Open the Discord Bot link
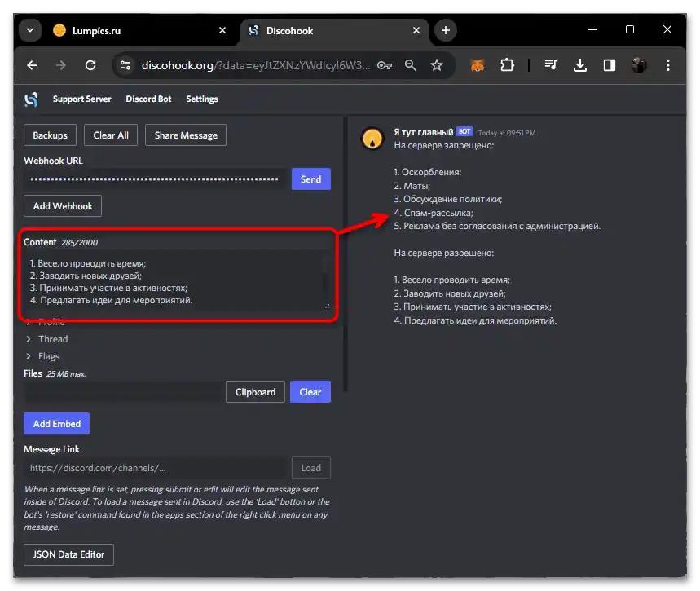Image resolution: width=700 pixels, height=591 pixels. (148, 99)
